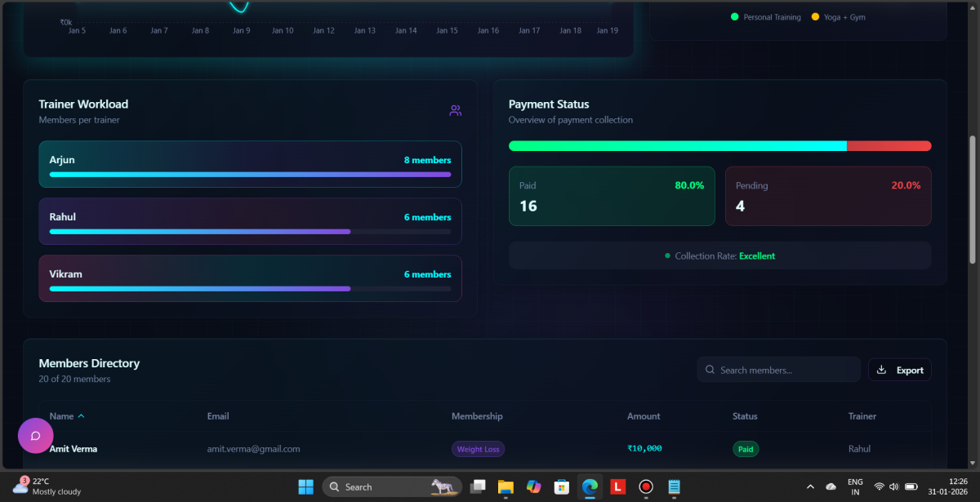
Task: Launch Microsoft Store from the taskbar
Action: click(x=561, y=487)
